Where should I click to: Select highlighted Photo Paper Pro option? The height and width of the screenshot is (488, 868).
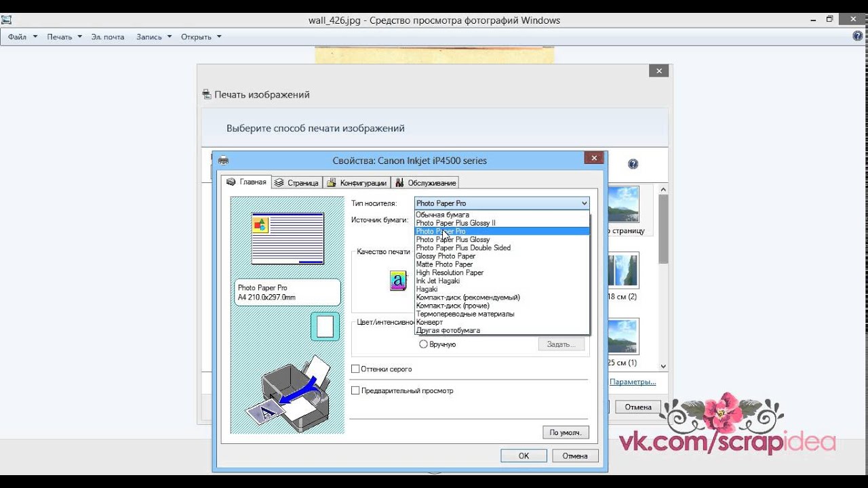coord(502,231)
